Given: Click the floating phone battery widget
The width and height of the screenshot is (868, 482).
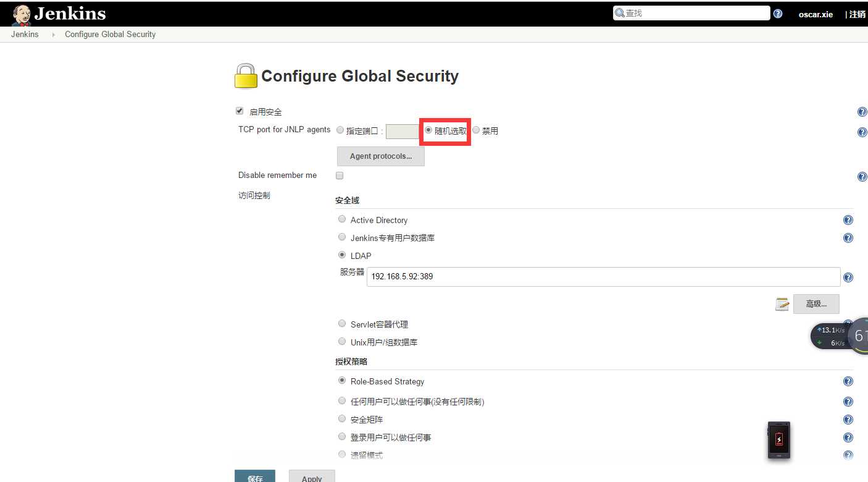Looking at the screenshot, I should click(x=779, y=440).
